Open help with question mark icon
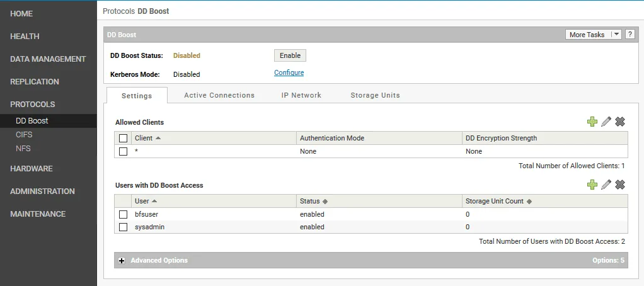 tap(630, 35)
